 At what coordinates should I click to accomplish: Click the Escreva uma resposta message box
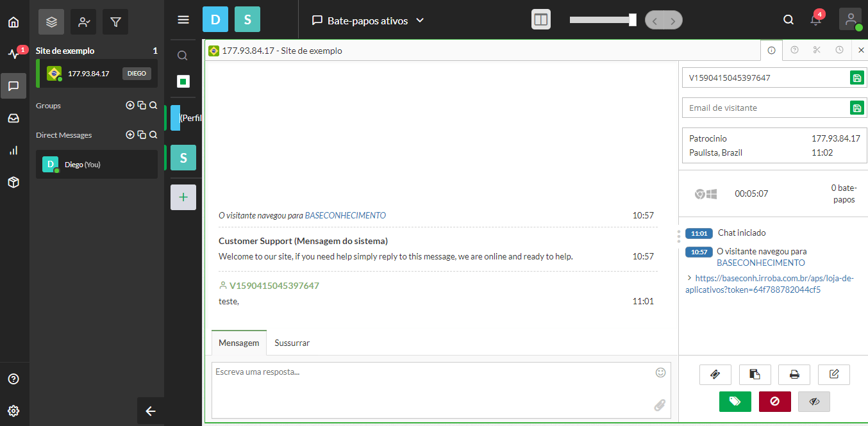(x=441, y=391)
